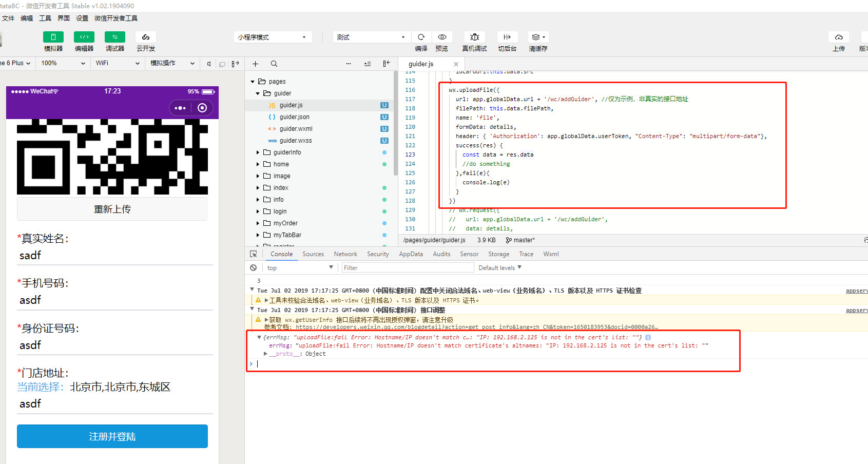The width and height of the screenshot is (868, 464).
Task: Expand the __proto__ Object entry
Action: (265, 354)
